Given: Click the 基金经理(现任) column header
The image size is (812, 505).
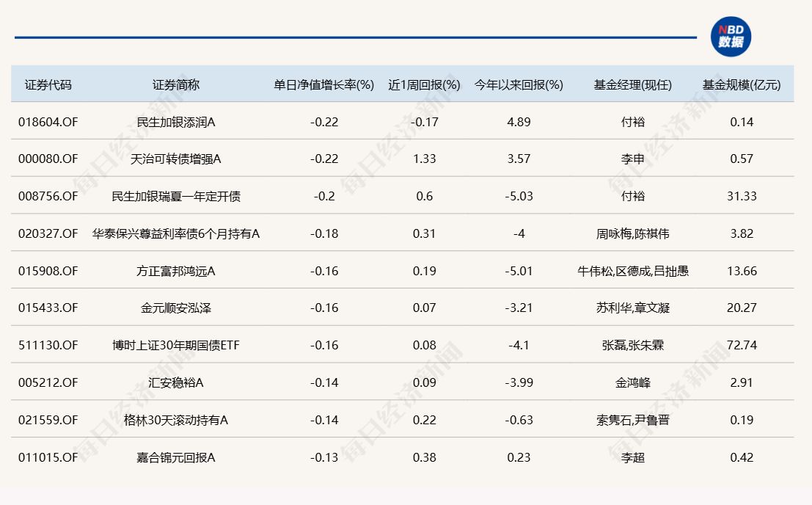Looking at the screenshot, I should (632, 84).
